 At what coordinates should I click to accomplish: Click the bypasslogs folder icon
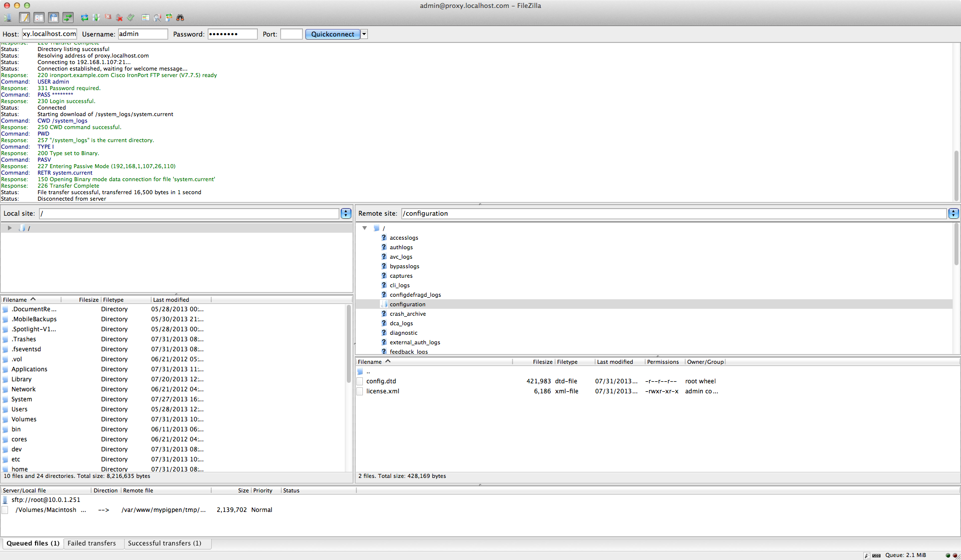click(x=384, y=266)
